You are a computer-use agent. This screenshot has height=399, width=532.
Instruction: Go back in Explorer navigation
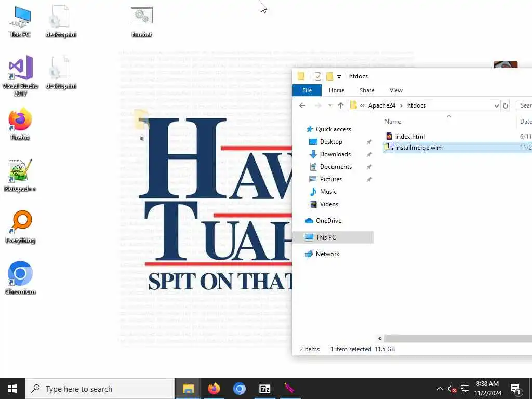tap(302, 105)
